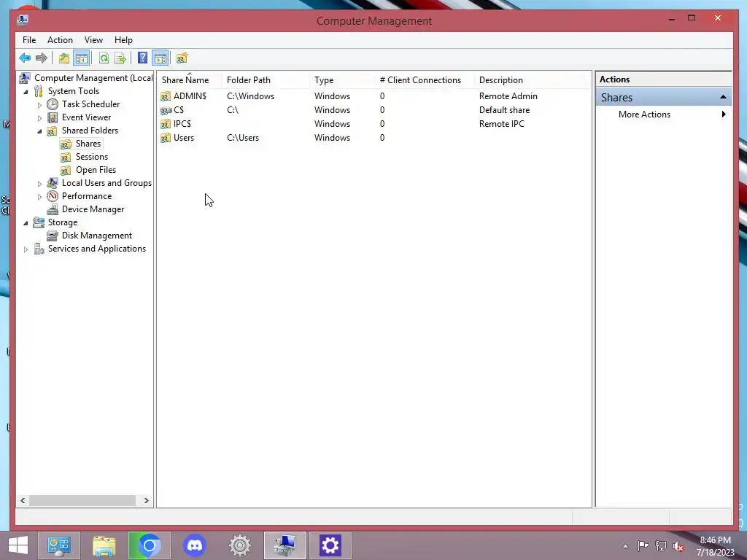Open File Explorer from taskbar
The image size is (747, 560).
tap(104, 545)
